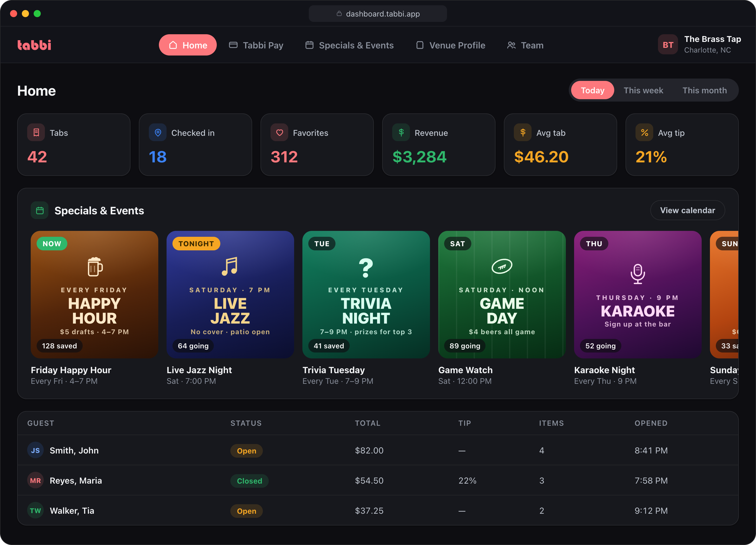Click the Revenue green dollar icon
The height and width of the screenshot is (545, 756).
401,133
